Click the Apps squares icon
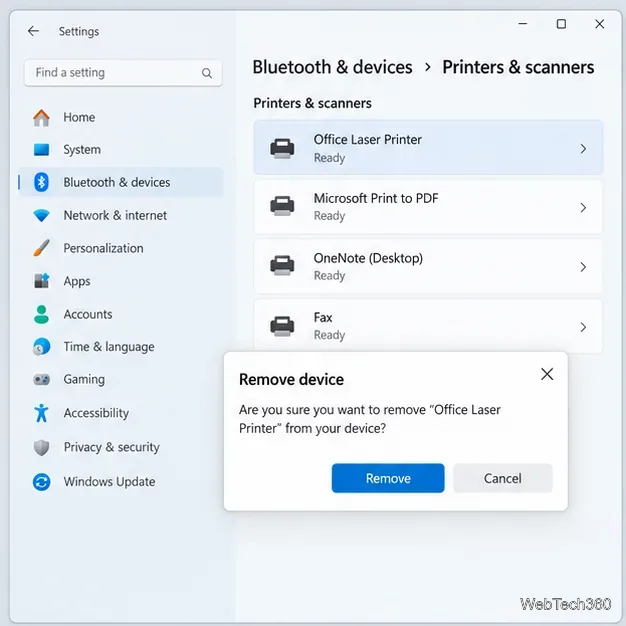This screenshot has height=626, width=626. pyautogui.click(x=42, y=281)
